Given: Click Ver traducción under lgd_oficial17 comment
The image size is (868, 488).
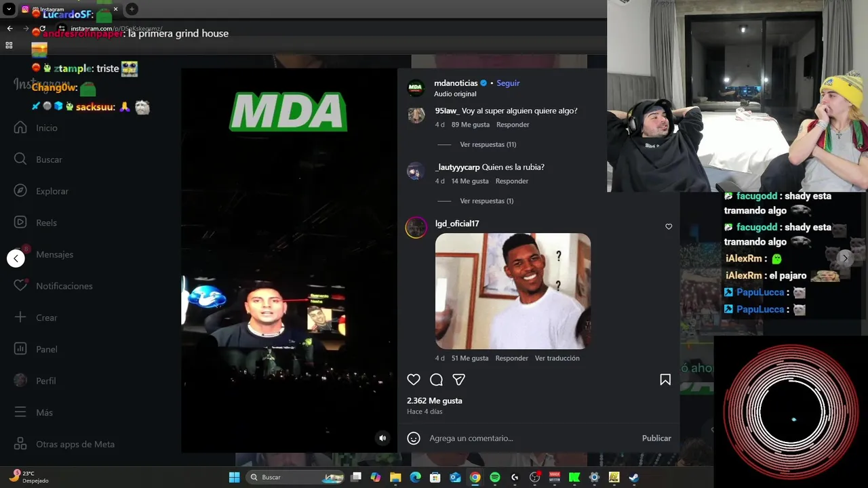Looking at the screenshot, I should (557, 358).
